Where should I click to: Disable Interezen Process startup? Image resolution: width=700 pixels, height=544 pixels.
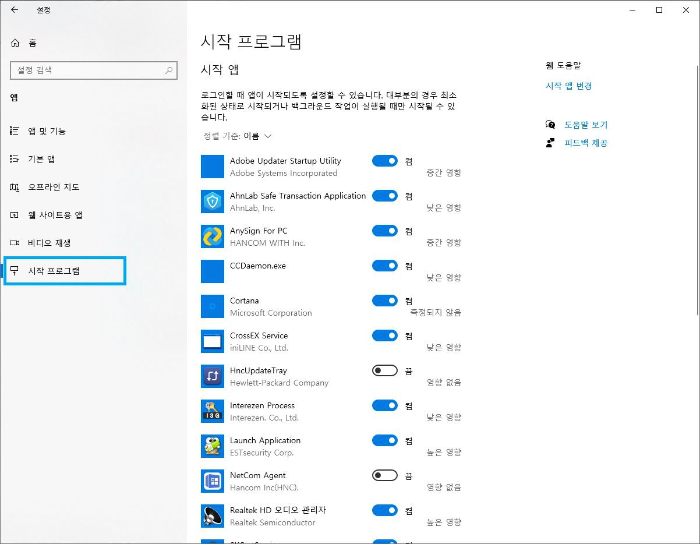(385, 406)
